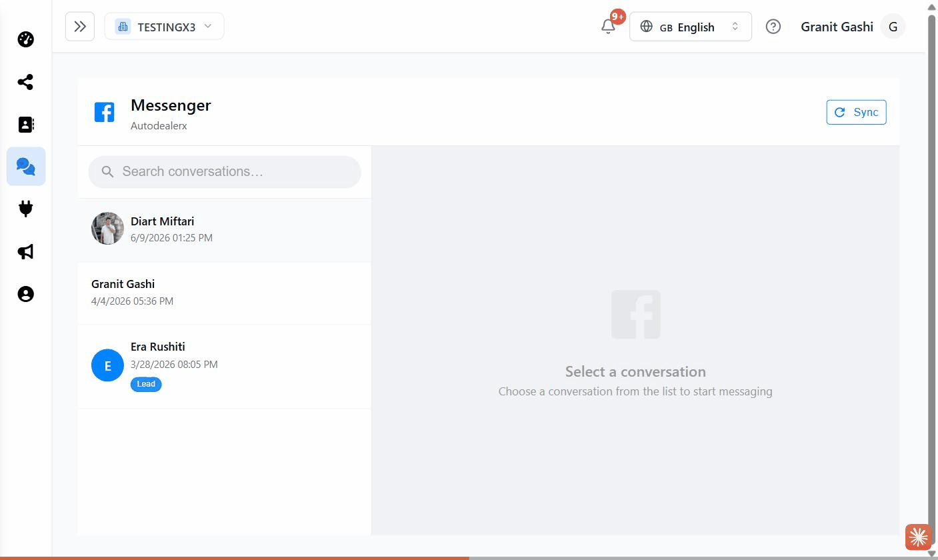Screen dimensions: 938x560
Task: Click the orange starburst widget icon
Action: [918, 537]
